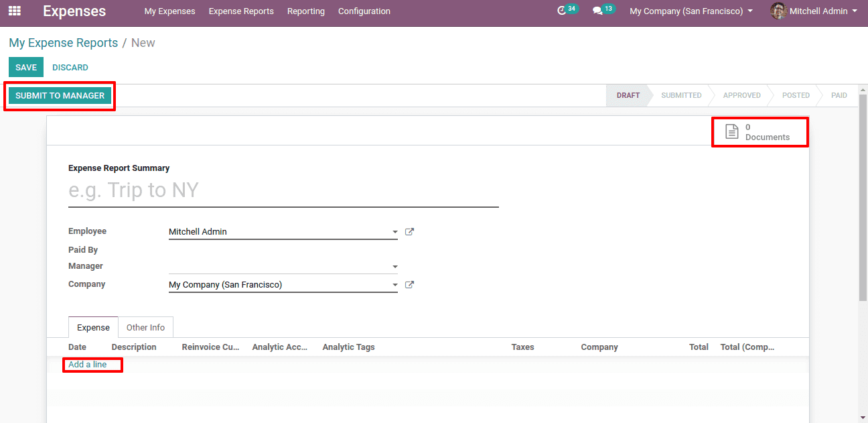The width and height of the screenshot is (868, 423).
Task: Click the Add a line link
Action: (88, 365)
